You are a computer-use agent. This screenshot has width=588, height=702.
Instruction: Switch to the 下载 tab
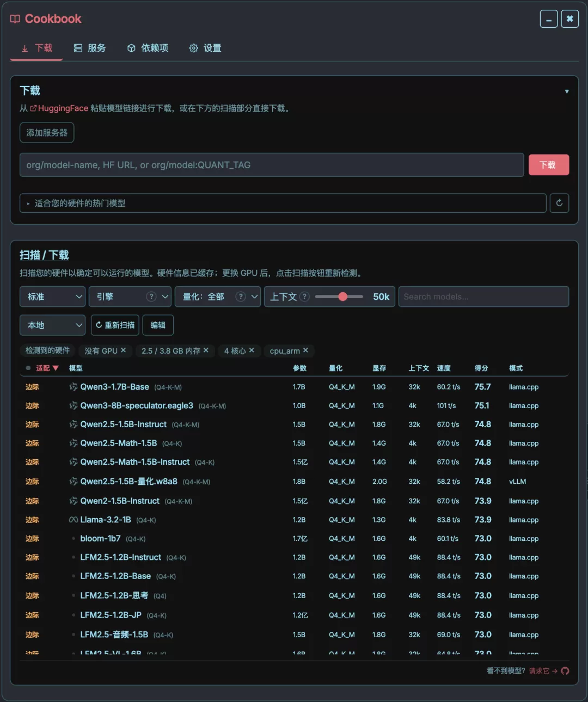36,48
